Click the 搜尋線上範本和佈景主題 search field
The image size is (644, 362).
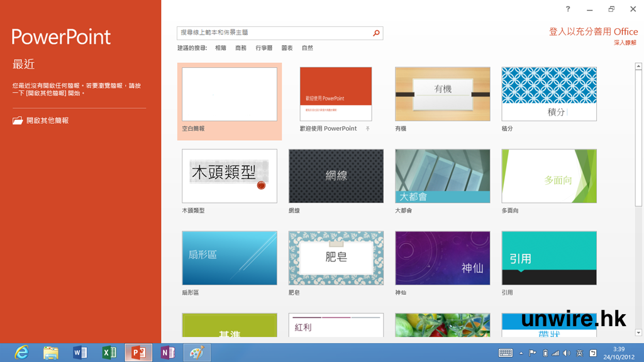pyautogui.click(x=274, y=33)
